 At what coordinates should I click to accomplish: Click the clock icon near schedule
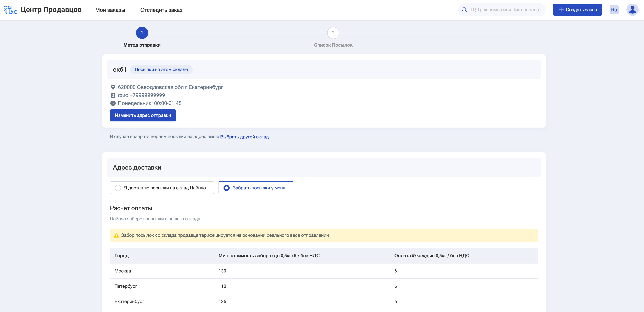[113, 103]
